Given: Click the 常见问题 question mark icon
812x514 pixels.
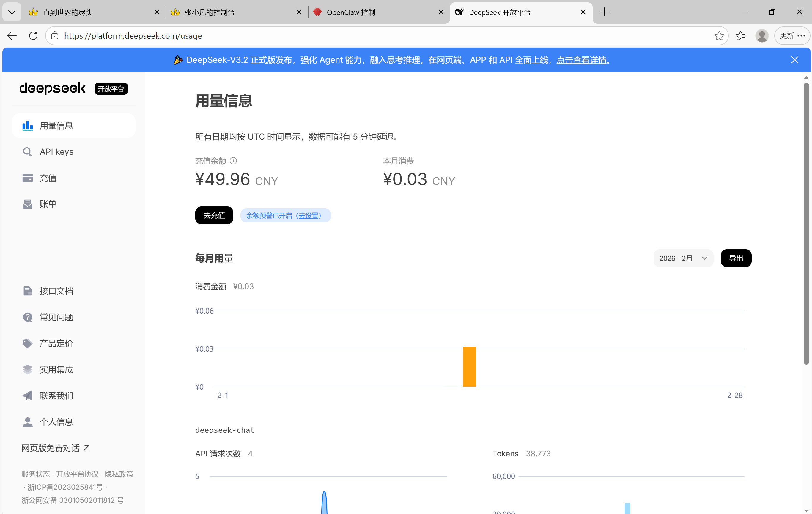Looking at the screenshot, I should (x=27, y=317).
